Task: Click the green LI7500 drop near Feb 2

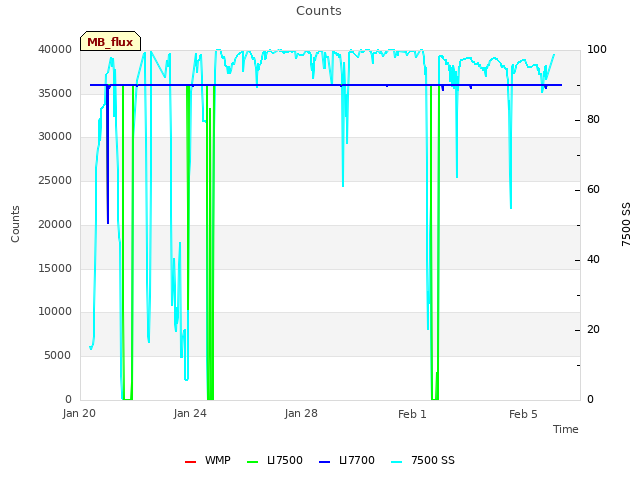Action: pos(435,243)
